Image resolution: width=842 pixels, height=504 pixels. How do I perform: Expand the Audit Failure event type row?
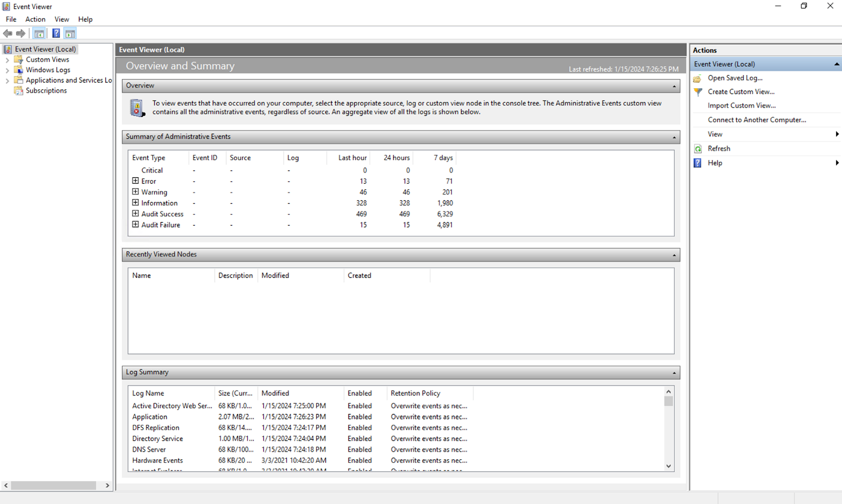[x=135, y=224]
